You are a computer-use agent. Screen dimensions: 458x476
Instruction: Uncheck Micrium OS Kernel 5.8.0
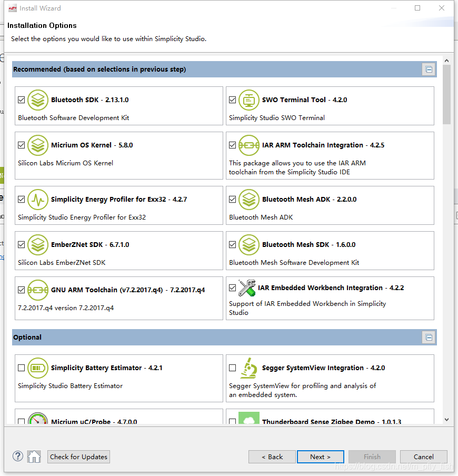21,145
